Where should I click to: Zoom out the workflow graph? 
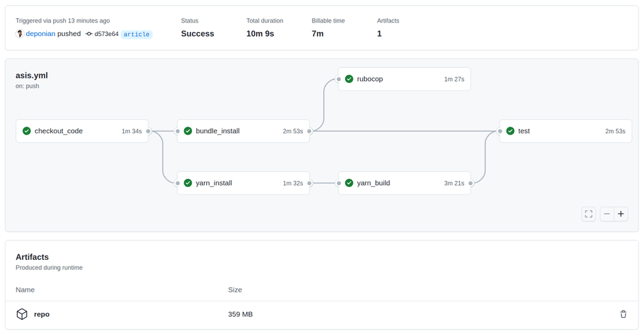click(607, 214)
